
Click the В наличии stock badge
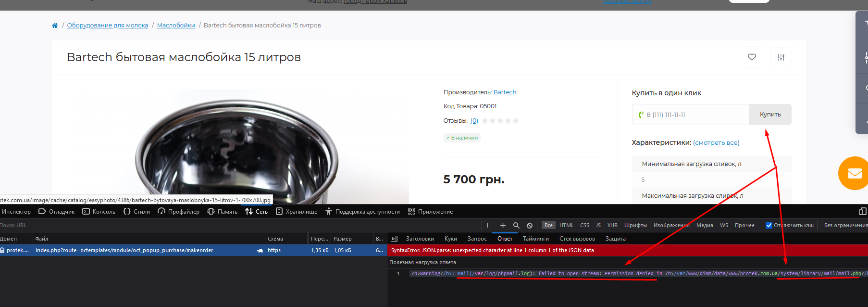(x=462, y=138)
